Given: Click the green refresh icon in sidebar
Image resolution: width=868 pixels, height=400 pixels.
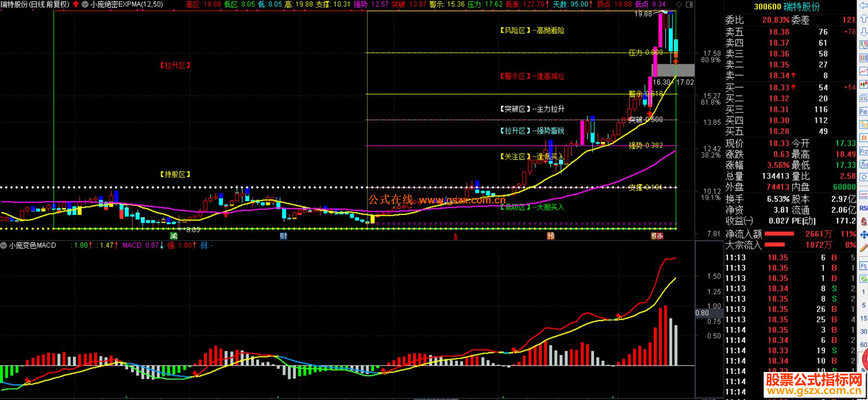Looking at the screenshot, I should (863, 279).
